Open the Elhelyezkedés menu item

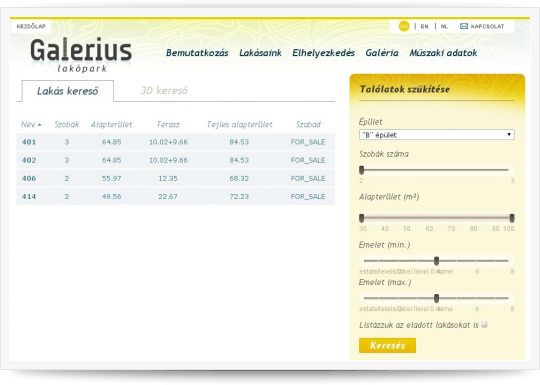tap(323, 53)
